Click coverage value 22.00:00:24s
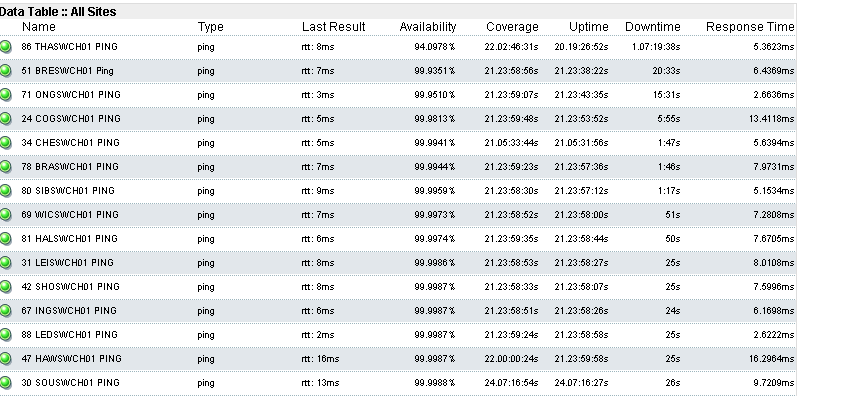Screen dimensions: 859x396 coord(511,359)
